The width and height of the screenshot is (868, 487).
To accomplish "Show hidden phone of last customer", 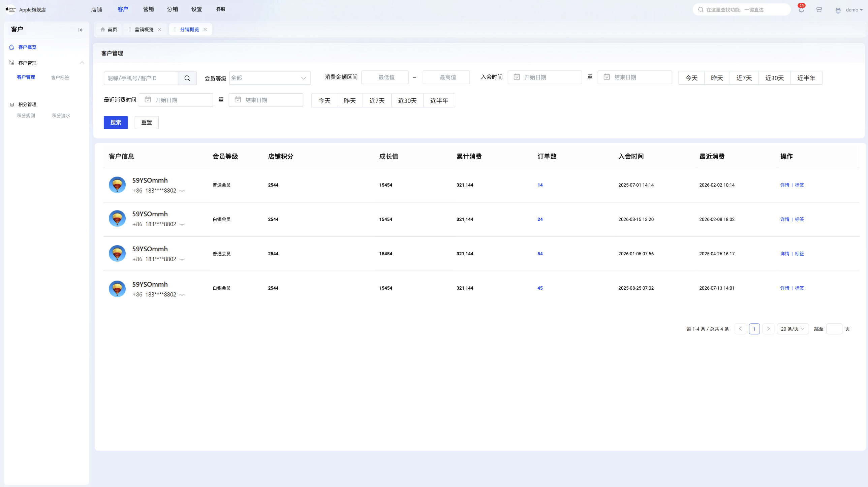I will [x=182, y=295].
